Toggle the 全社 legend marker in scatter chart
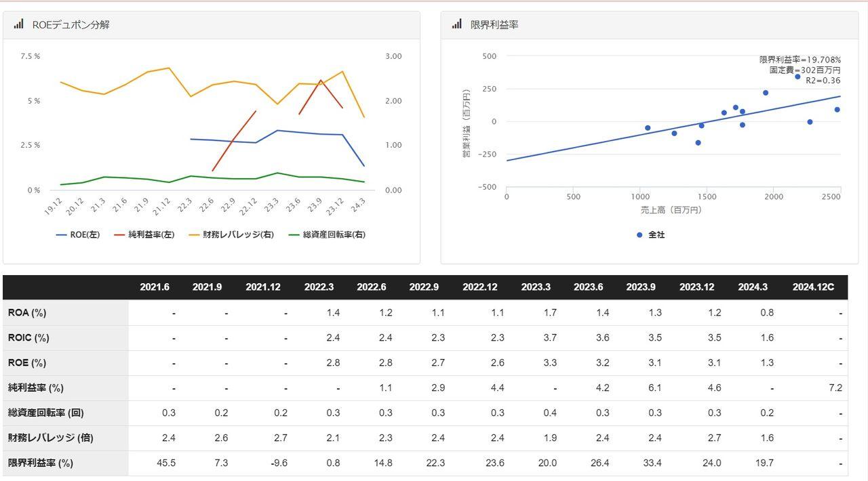Viewport: 868px width, 481px height. 650,235
